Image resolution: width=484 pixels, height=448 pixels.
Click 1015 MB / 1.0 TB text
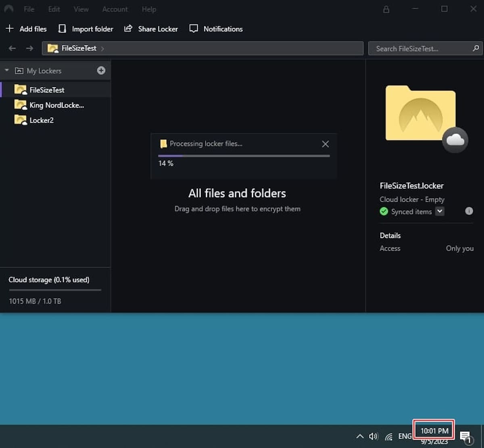[35, 301]
